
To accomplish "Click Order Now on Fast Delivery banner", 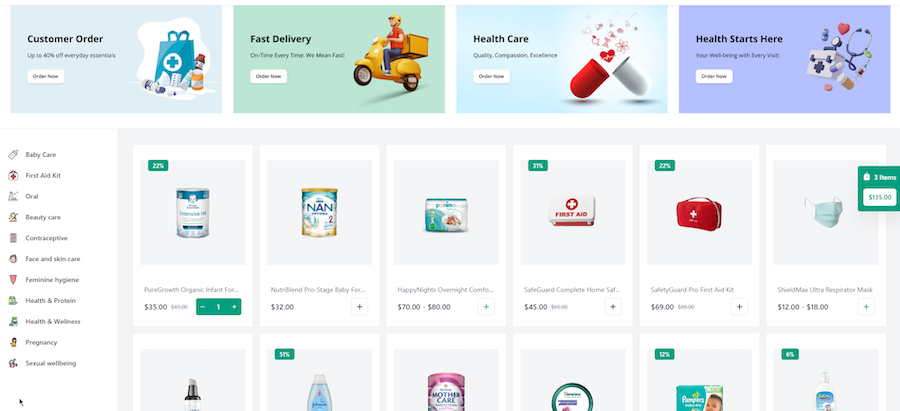I will [268, 76].
